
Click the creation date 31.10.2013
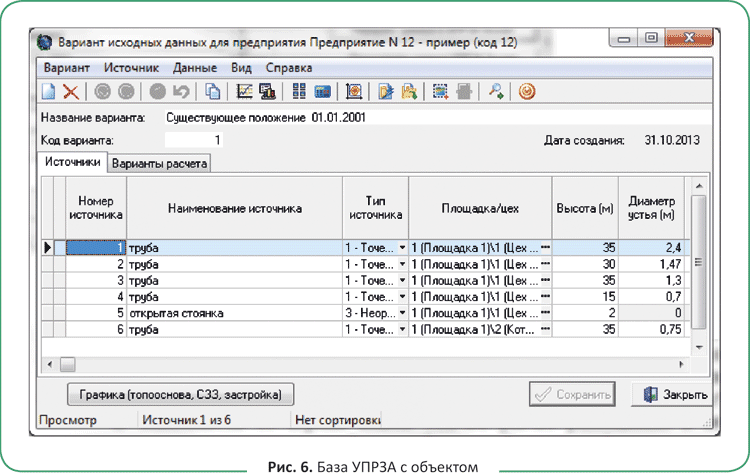pyautogui.click(x=672, y=140)
